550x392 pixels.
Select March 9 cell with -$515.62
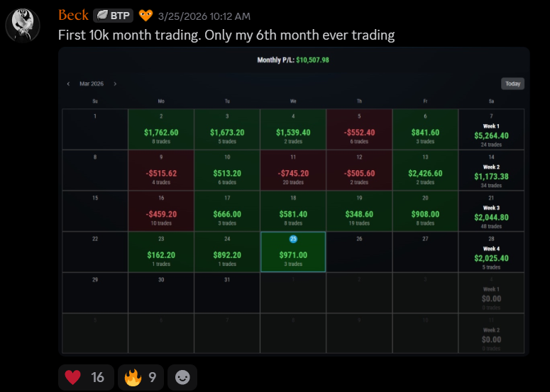161,170
